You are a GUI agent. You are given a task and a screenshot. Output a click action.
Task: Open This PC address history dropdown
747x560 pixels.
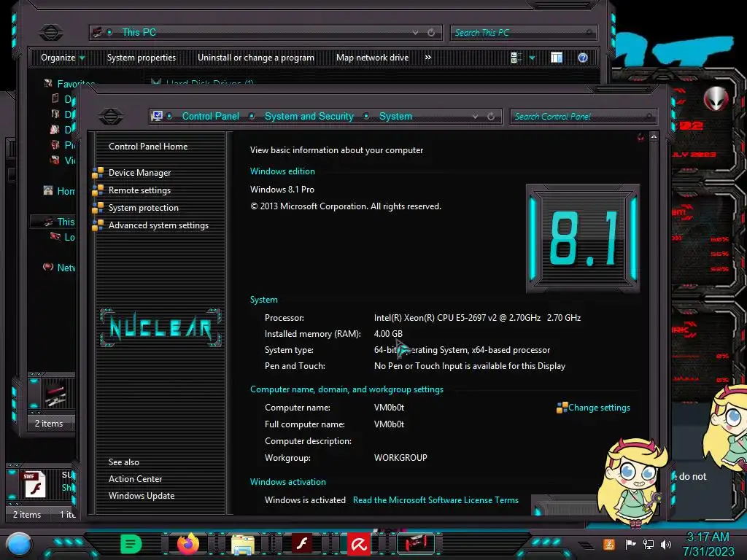tap(415, 32)
